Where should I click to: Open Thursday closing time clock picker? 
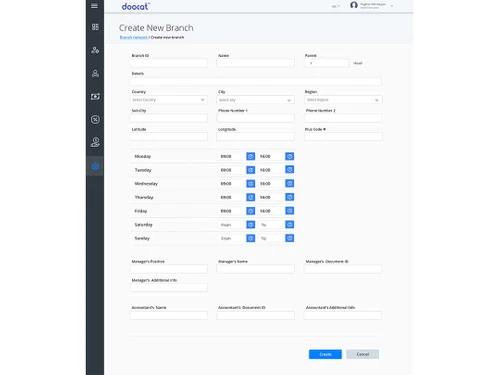pos(290,197)
